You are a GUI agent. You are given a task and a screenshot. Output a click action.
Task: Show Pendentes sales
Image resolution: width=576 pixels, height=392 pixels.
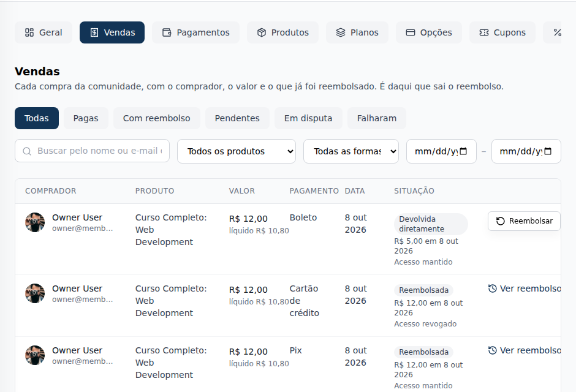[237, 118]
